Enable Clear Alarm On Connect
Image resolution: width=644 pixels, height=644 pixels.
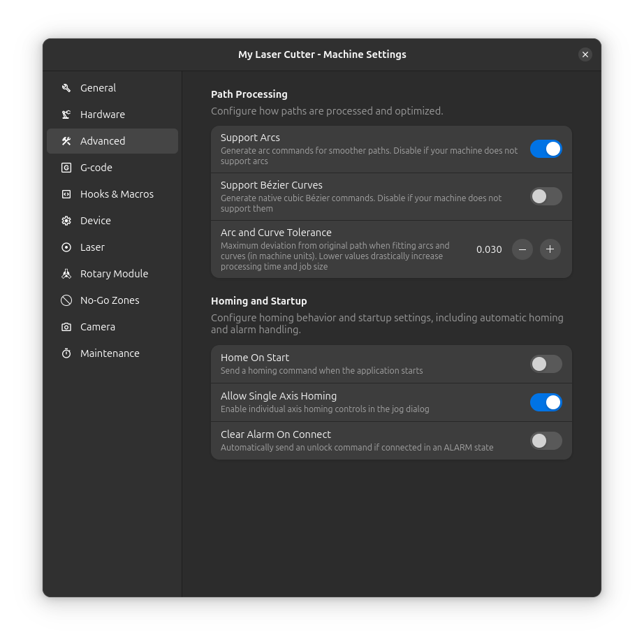[546, 441]
